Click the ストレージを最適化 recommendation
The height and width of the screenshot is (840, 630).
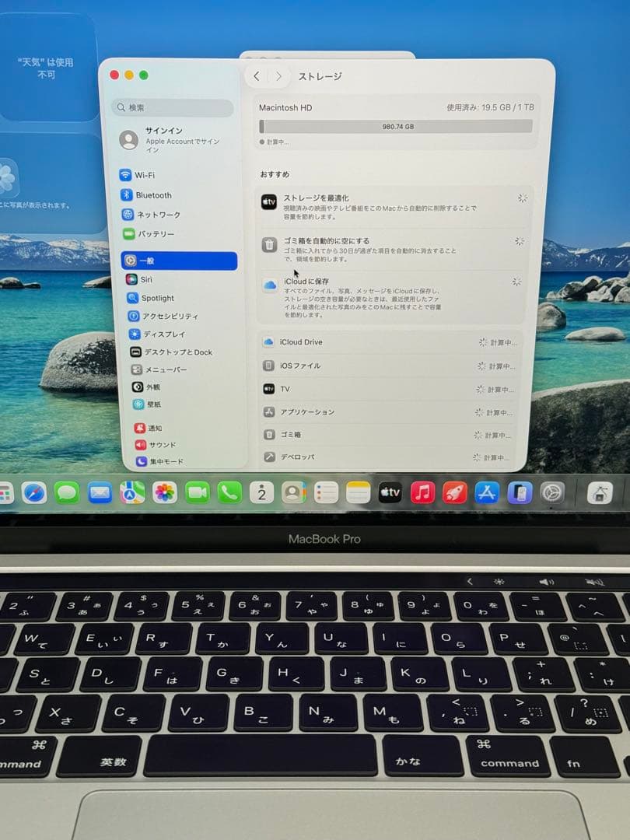[x=395, y=208]
